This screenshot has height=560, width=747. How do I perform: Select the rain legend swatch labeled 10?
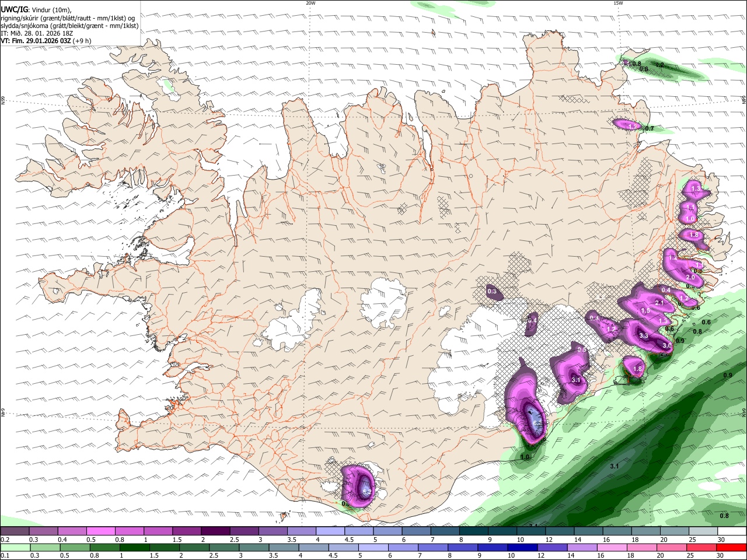(522, 548)
